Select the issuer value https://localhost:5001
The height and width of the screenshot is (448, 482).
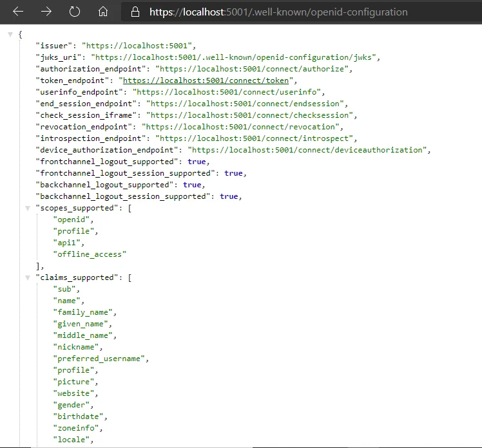[137, 46]
